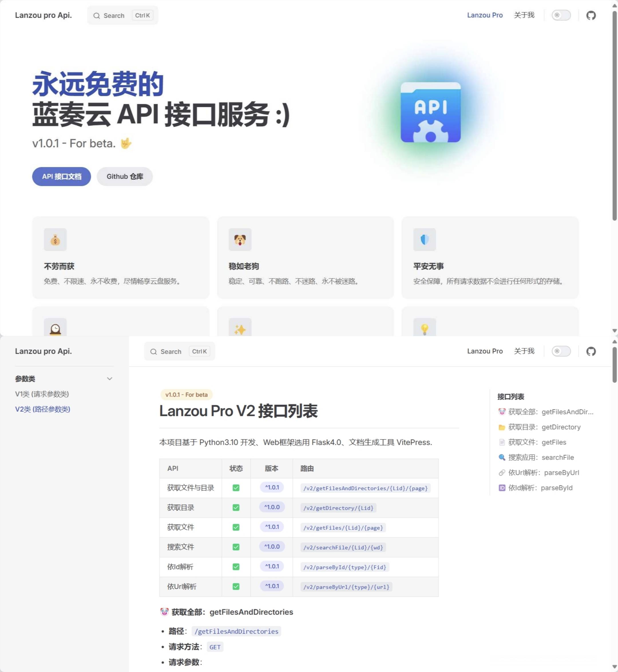Click route /v2/getDirectory/{Lid}
Viewport: 618px width, 672px height.
click(338, 508)
